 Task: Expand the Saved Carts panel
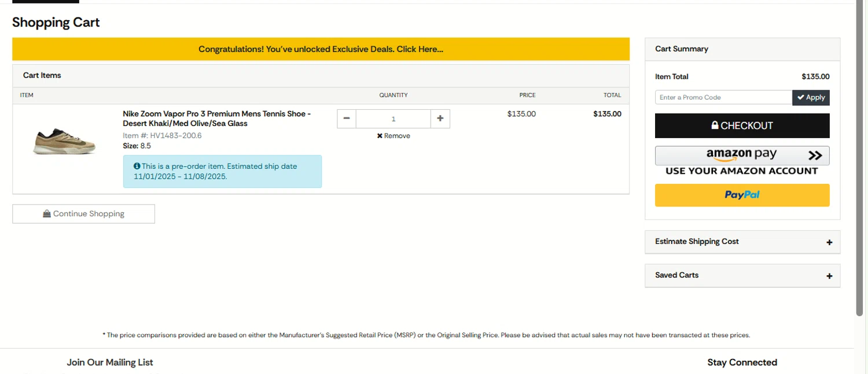742,275
